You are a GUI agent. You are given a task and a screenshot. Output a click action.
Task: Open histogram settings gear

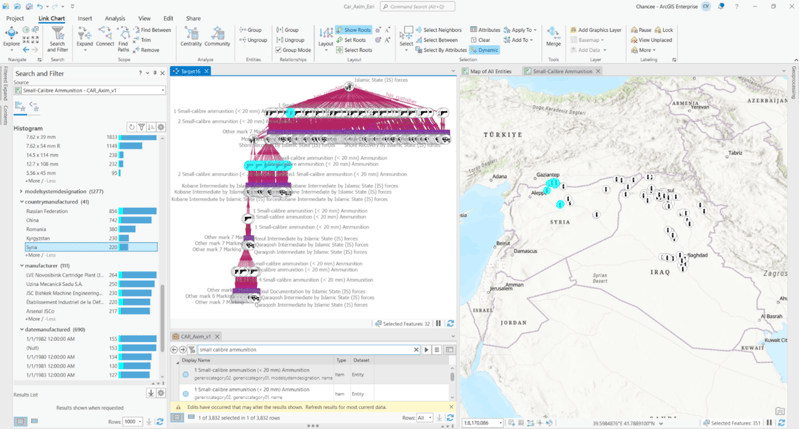click(161, 127)
